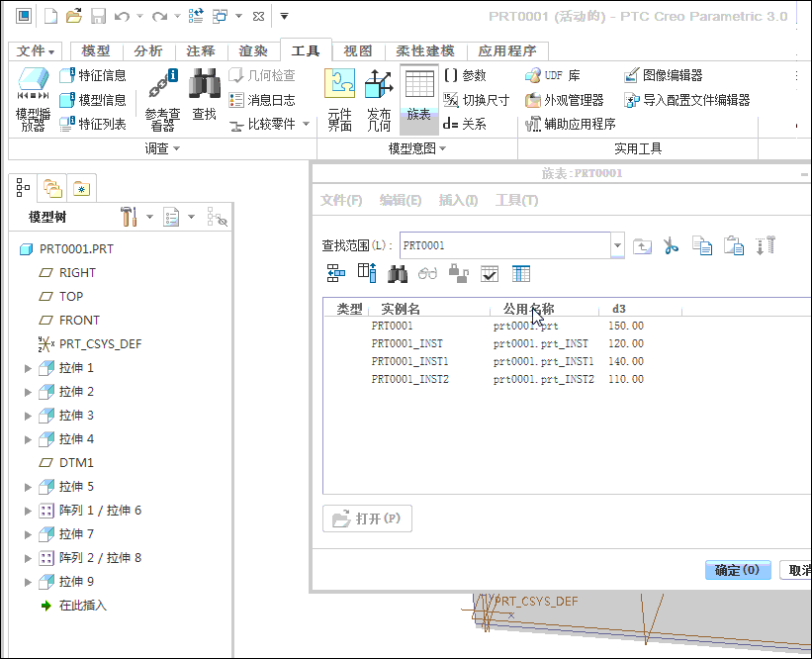The width and height of the screenshot is (812, 659).
Task: Open Parameters (参数)
Action: point(465,75)
